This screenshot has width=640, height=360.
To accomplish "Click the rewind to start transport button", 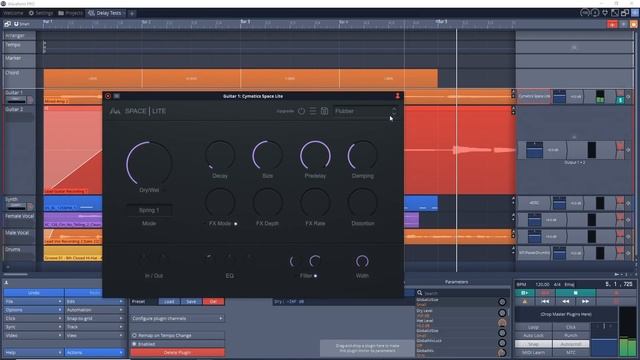I will tap(545, 302).
